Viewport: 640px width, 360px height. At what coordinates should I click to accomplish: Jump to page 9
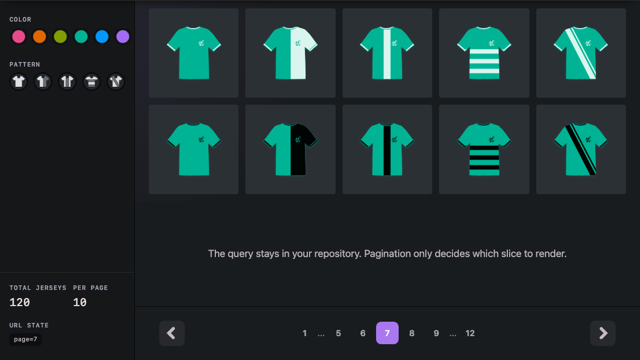436,333
